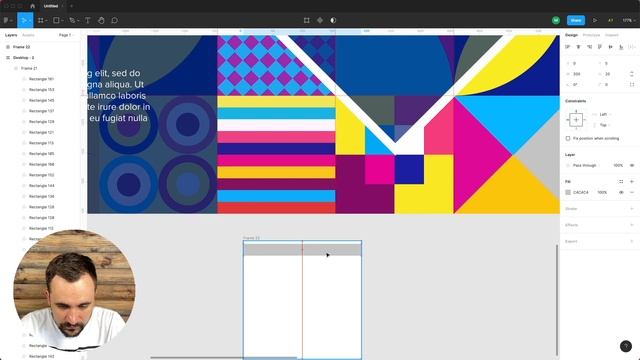The image size is (640, 360).
Task: Click the Align vertical centers icon
Action: pos(611,47)
